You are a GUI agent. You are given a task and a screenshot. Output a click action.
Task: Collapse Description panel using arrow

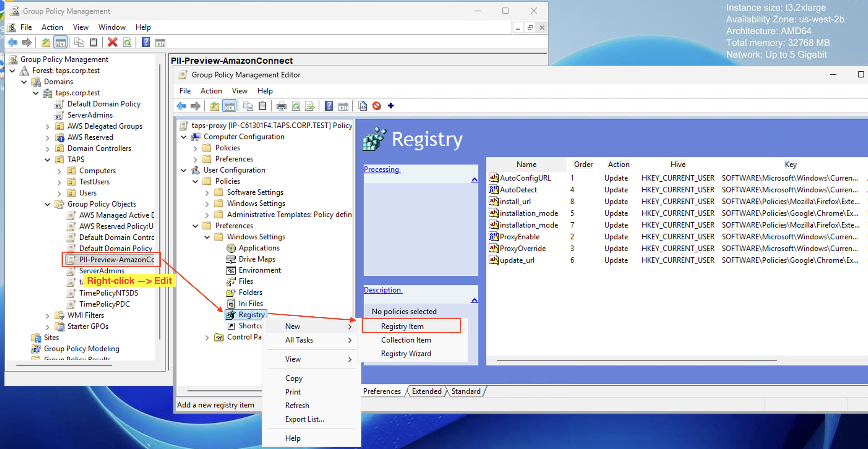click(474, 300)
